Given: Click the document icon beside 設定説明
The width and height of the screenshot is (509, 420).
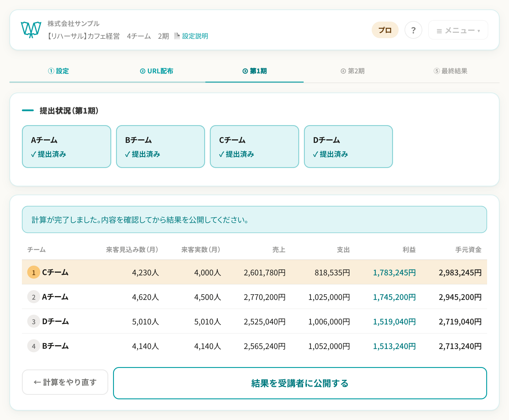Looking at the screenshot, I should click(177, 36).
